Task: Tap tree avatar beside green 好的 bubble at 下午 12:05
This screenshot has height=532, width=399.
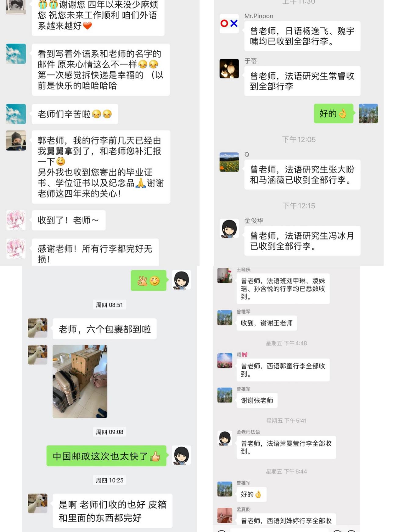Action: [368, 113]
